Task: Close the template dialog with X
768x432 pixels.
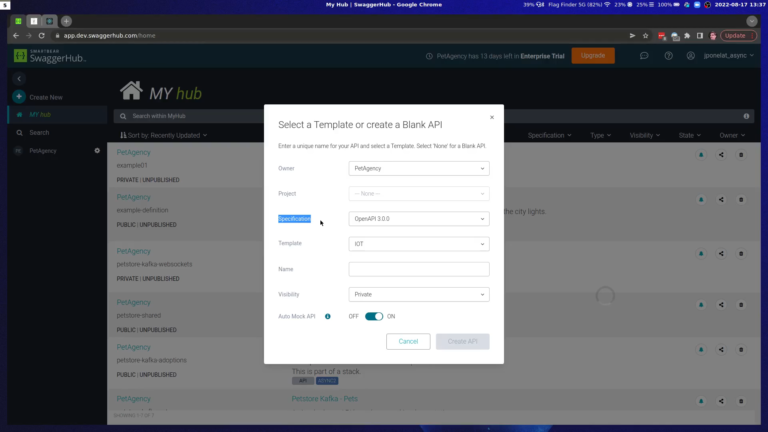Action: tap(492, 117)
